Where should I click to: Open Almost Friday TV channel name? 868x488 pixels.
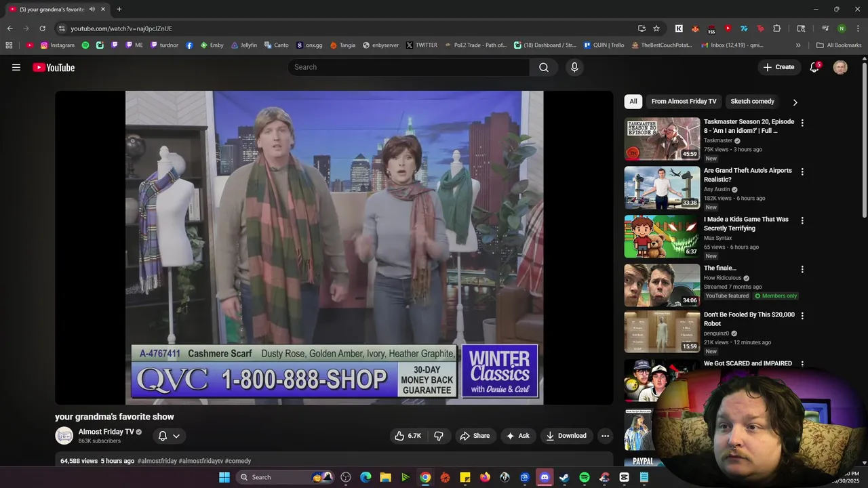pyautogui.click(x=106, y=432)
